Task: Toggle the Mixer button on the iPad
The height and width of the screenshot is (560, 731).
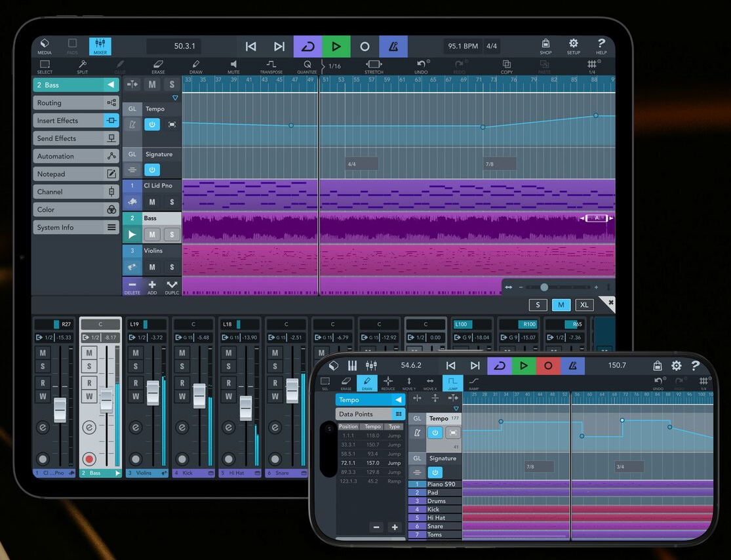Action: [x=100, y=46]
